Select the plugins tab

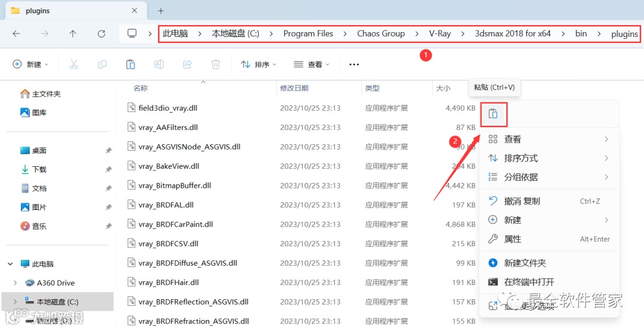pos(75,11)
